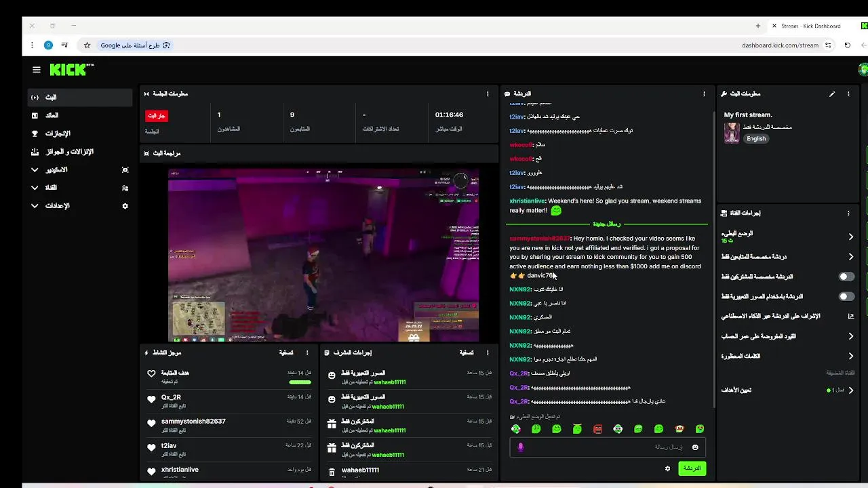Open the hamburger menu beside Kick logo
868x488 pixels.
[x=37, y=70]
